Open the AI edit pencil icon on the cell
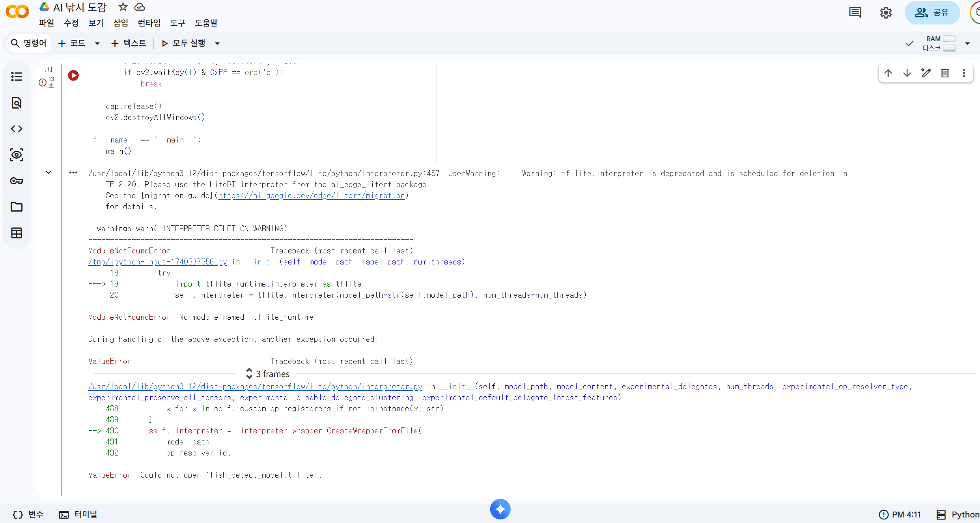 click(x=926, y=73)
